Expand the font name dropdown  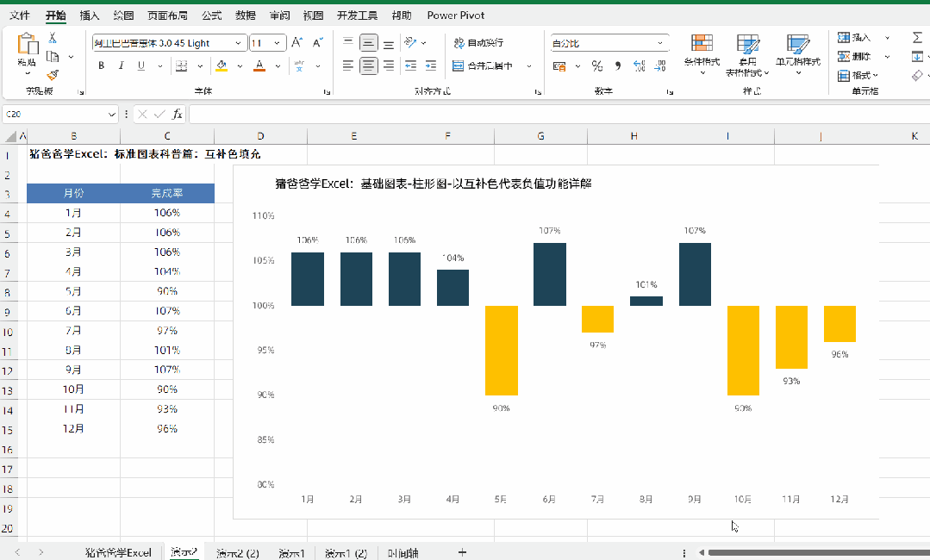tap(238, 43)
